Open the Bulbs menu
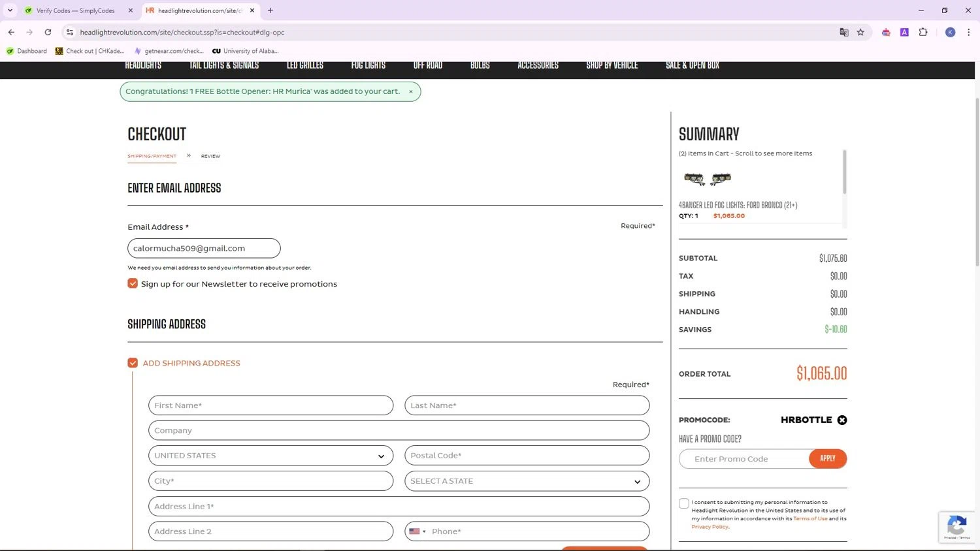The height and width of the screenshot is (551, 980). [x=480, y=65]
